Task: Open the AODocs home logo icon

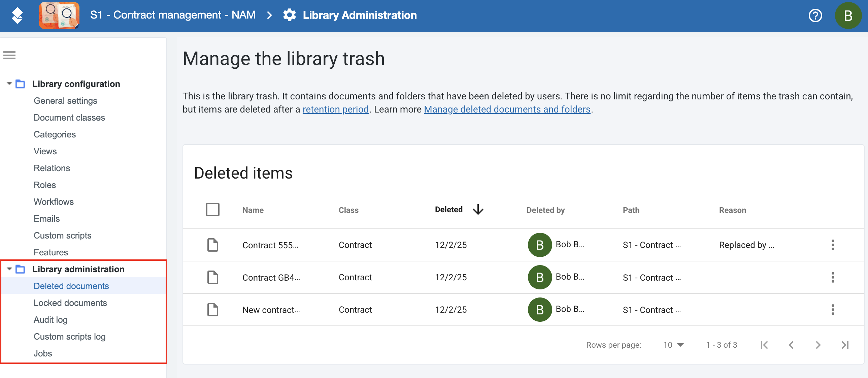Action: [x=17, y=15]
